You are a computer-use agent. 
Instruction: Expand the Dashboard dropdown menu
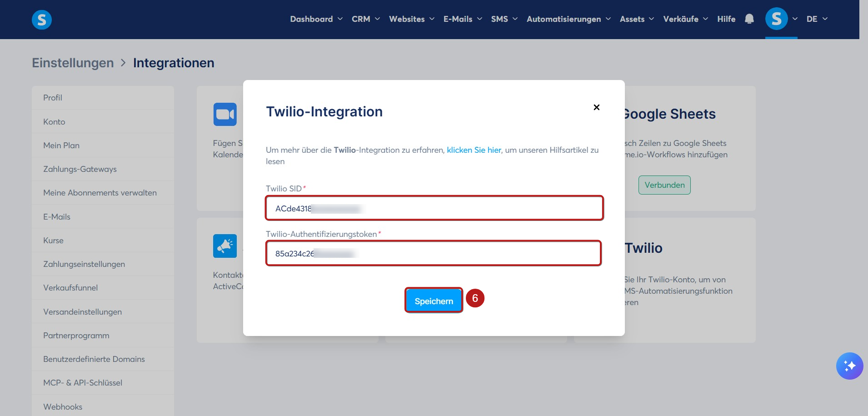tap(316, 19)
